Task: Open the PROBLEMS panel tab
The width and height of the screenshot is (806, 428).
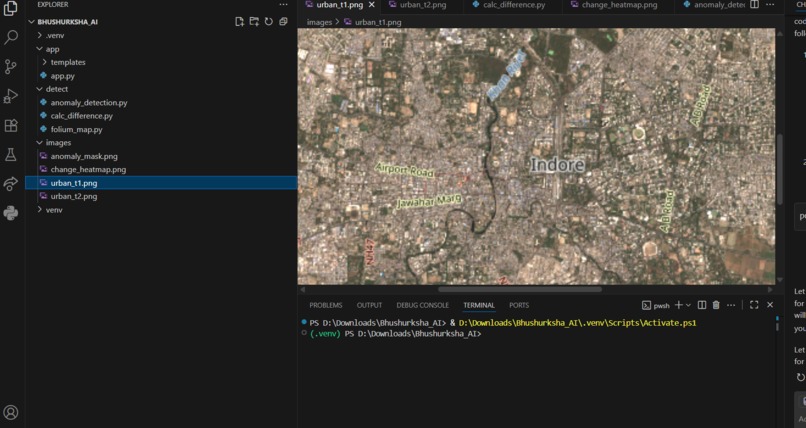Action: (x=325, y=305)
